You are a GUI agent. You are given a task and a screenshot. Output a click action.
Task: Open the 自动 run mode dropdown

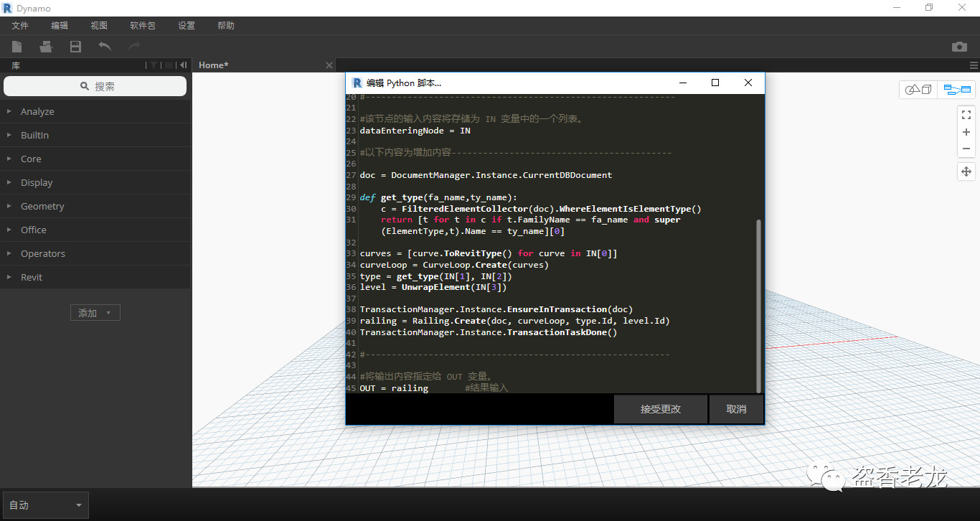[46, 505]
